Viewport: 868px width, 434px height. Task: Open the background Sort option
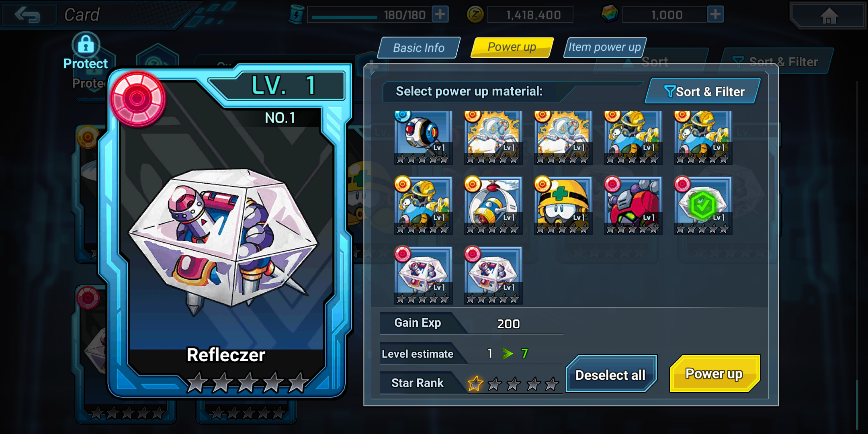655,62
